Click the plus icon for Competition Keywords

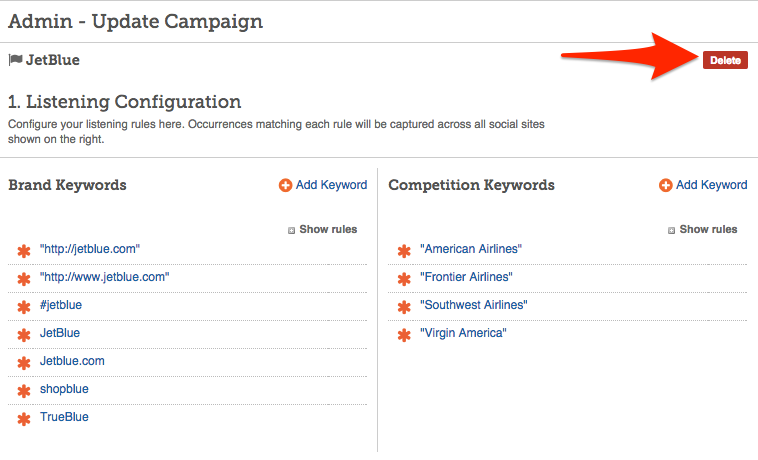coord(666,185)
